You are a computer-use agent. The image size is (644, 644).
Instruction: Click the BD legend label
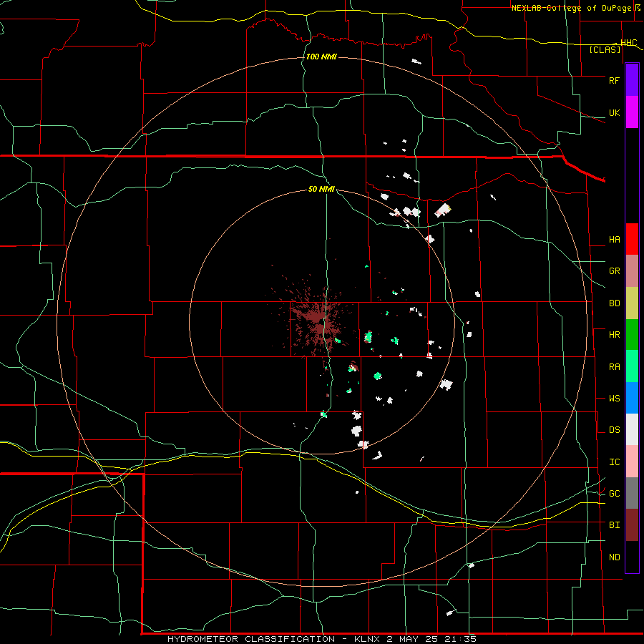(614, 303)
